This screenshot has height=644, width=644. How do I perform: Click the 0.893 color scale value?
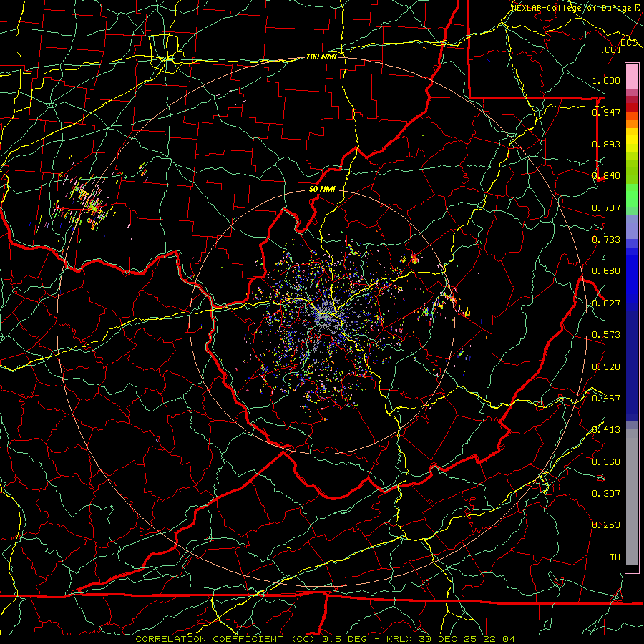pos(606,144)
